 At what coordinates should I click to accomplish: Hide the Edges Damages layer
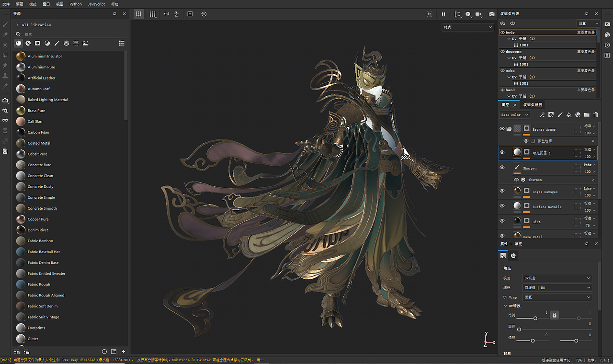tap(502, 191)
